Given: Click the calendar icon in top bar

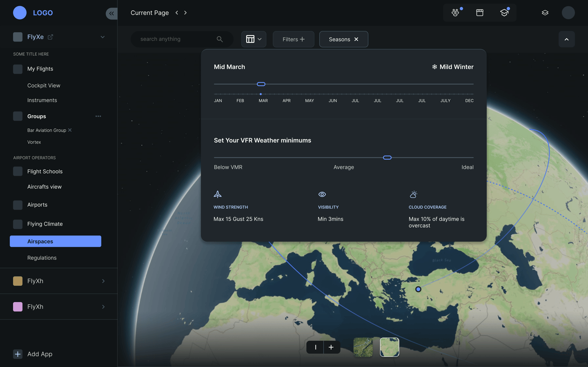Looking at the screenshot, I should tap(480, 13).
